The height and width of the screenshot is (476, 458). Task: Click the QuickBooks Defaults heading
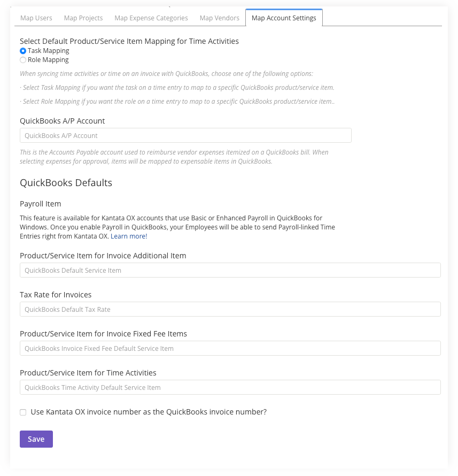pyautogui.click(x=66, y=183)
